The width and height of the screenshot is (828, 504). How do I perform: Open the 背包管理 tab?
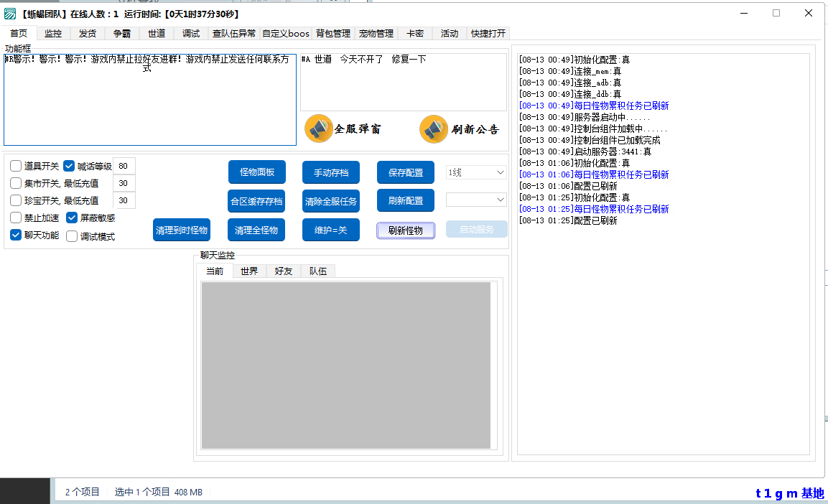pyautogui.click(x=333, y=33)
